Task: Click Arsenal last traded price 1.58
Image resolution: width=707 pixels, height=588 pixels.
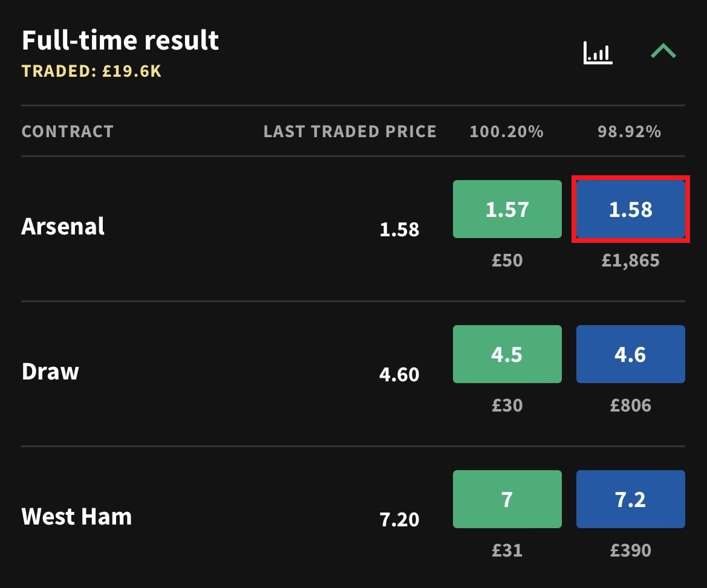Action: 399,230
